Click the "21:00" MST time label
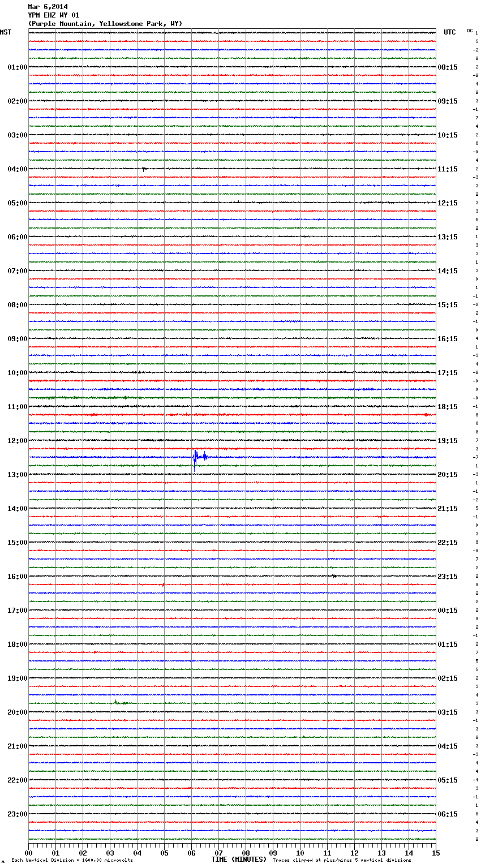This screenshot has height=868, width=481. (18, 746)
